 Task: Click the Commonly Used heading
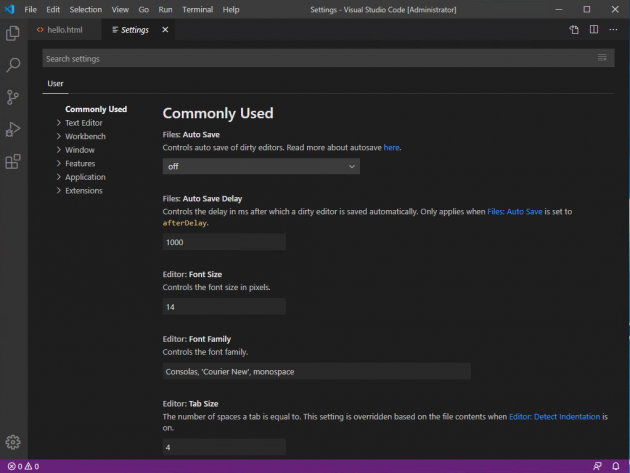tap(218, 113)
